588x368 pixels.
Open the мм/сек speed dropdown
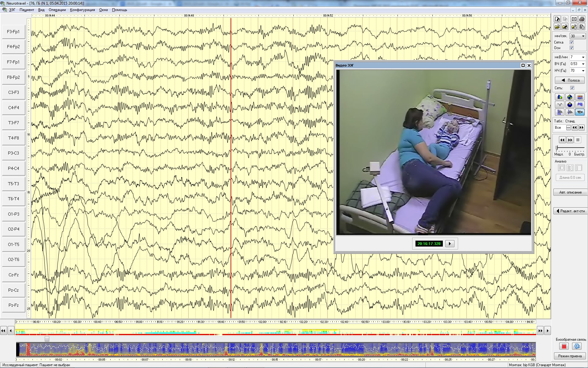point(583,36)
